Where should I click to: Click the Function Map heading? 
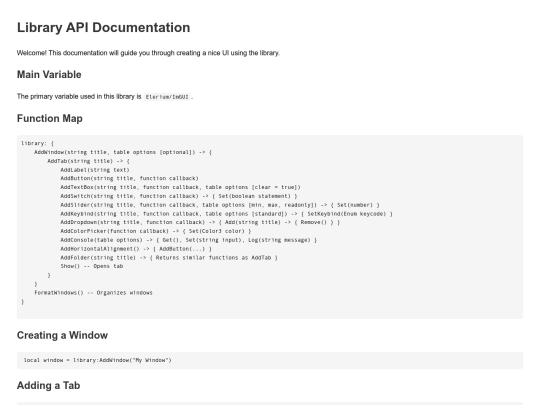[x=50, y=118]
